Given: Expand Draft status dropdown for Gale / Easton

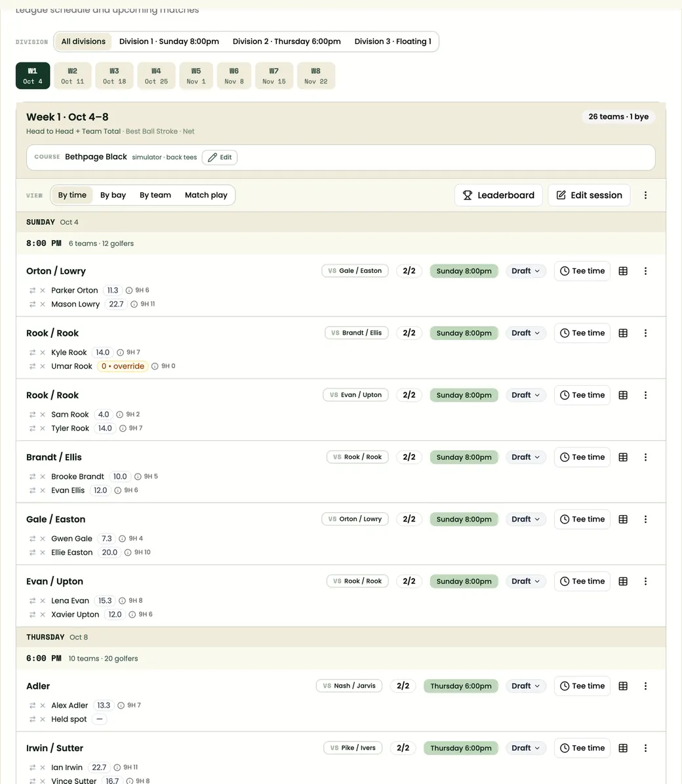Looking at the screenshot, I should coord(526,519).
